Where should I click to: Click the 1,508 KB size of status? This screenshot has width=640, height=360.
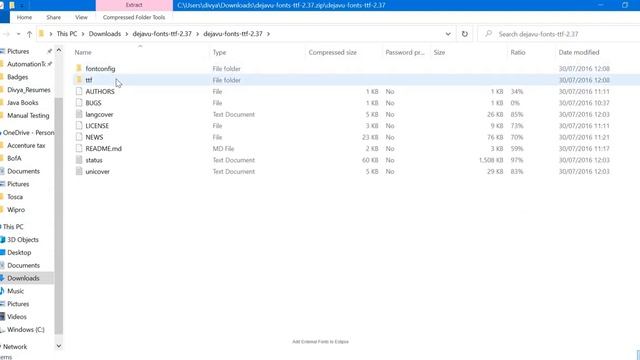coord(491,160)
